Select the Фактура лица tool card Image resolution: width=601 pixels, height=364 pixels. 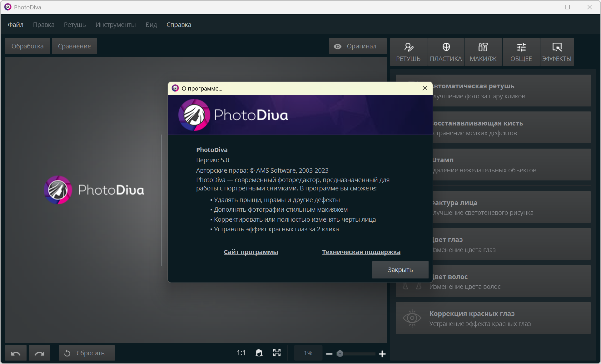(511, 207)
